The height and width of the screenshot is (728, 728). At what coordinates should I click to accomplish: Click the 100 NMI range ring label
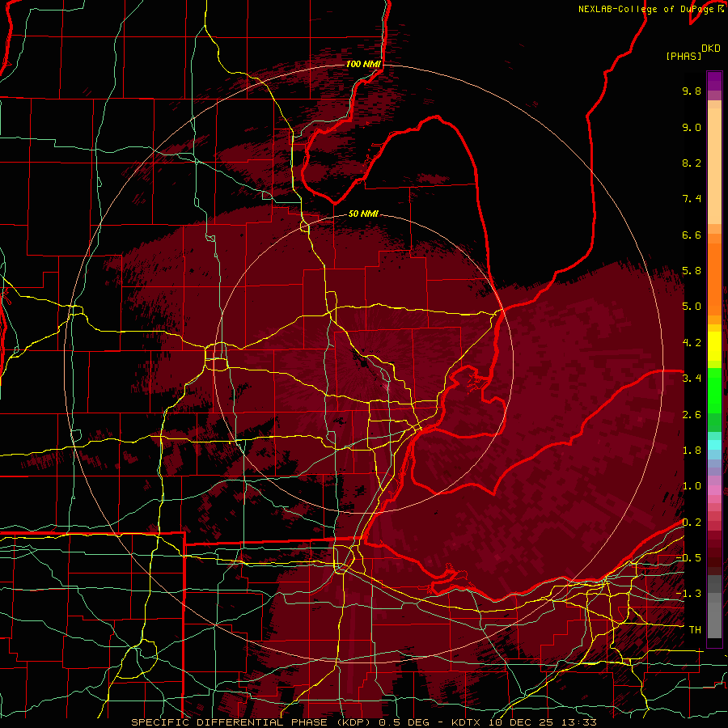363,64
